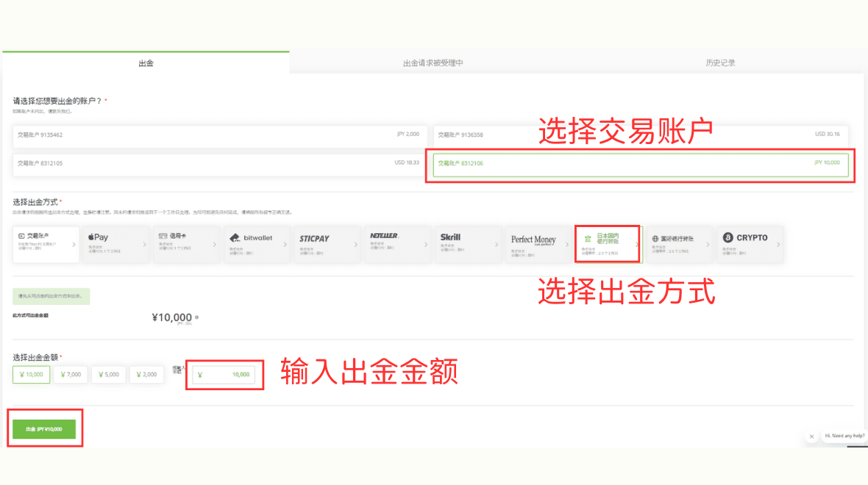Close the Need any help chat prompt
Viewport: 868px width, 485px height.
pyautogui.click(x=811, y=436)
